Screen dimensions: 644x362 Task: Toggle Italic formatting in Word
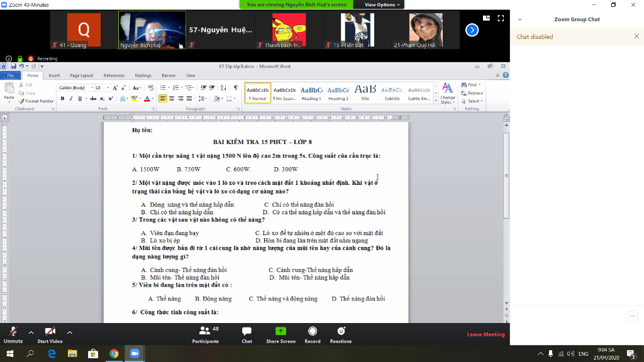point(70,99)
